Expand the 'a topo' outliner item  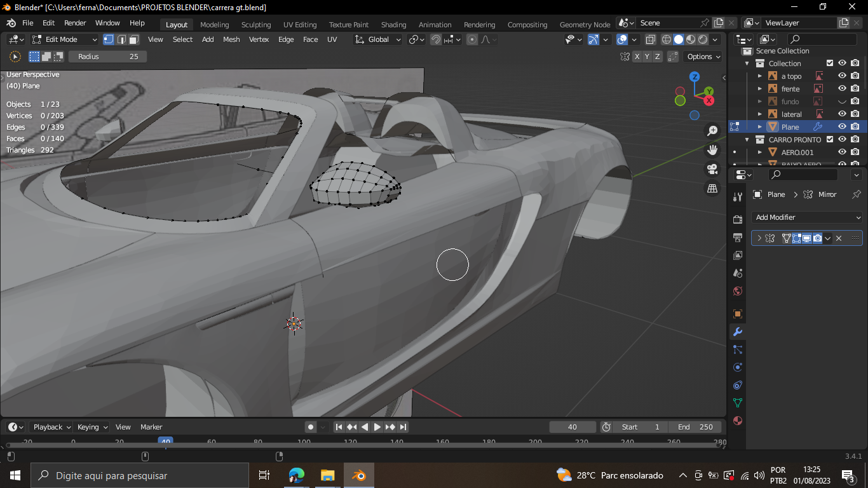click(760, 76)
